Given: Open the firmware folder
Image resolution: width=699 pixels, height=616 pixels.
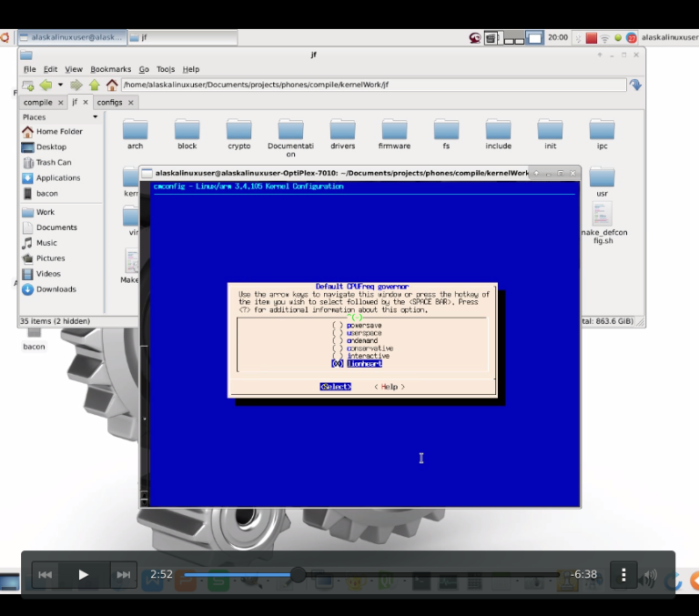Looking at the screenshot, I should 394,131.
